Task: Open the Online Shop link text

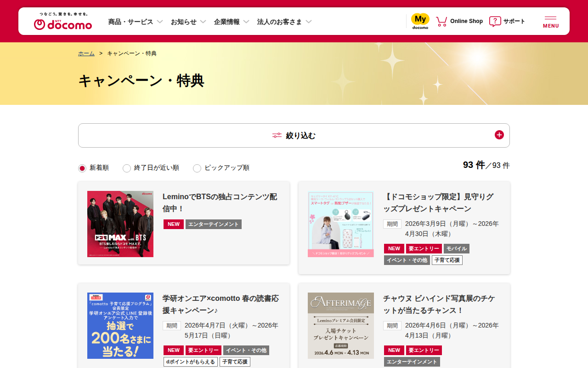Action: (x=466, y=21)
